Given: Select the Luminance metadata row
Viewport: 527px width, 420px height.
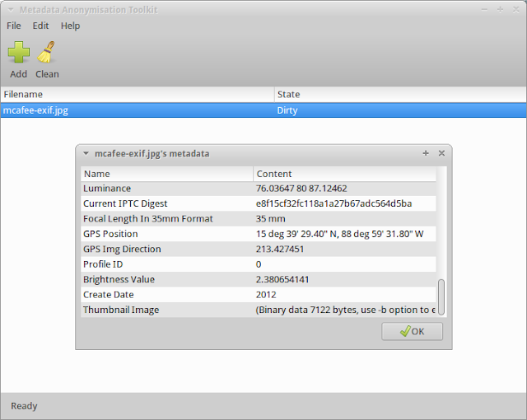Looking at the screenshot, I should [259, 189].
